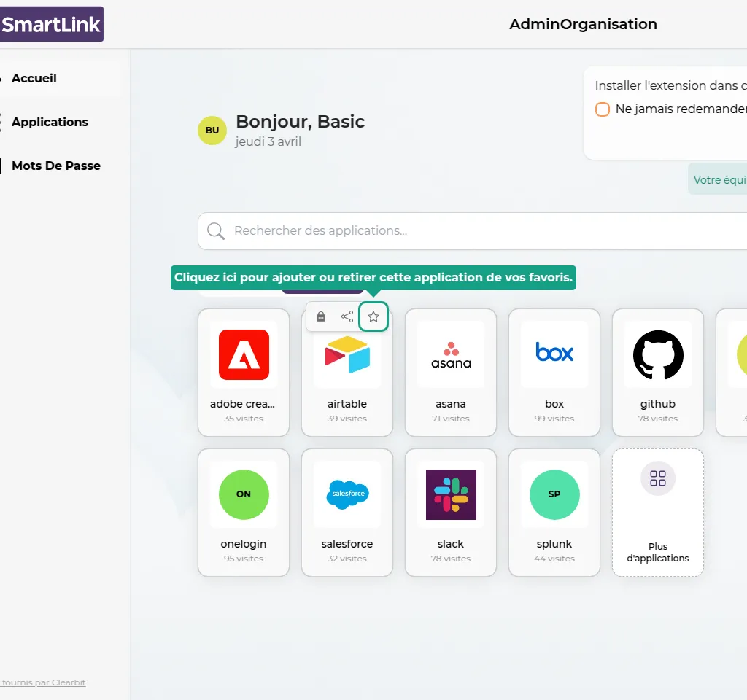Open the github app icon

(659, 355)
